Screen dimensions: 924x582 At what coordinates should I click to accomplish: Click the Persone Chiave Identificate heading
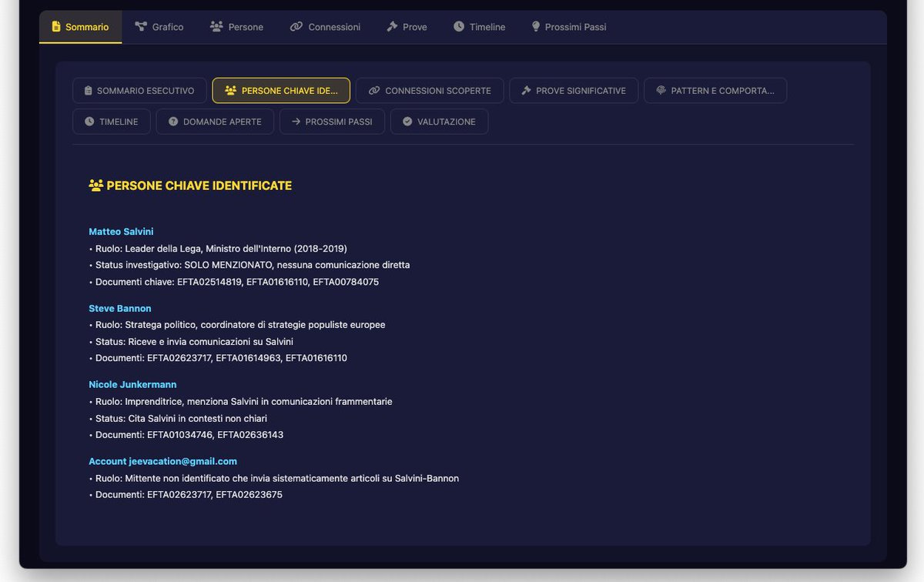pos(199,186)
